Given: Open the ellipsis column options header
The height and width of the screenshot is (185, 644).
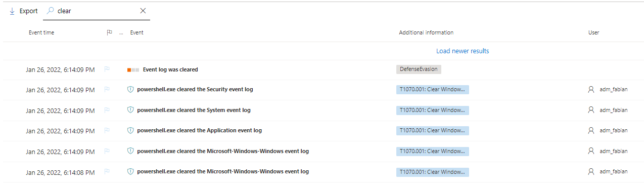Looking at the screenshot, I should click(x=121, y=33).
